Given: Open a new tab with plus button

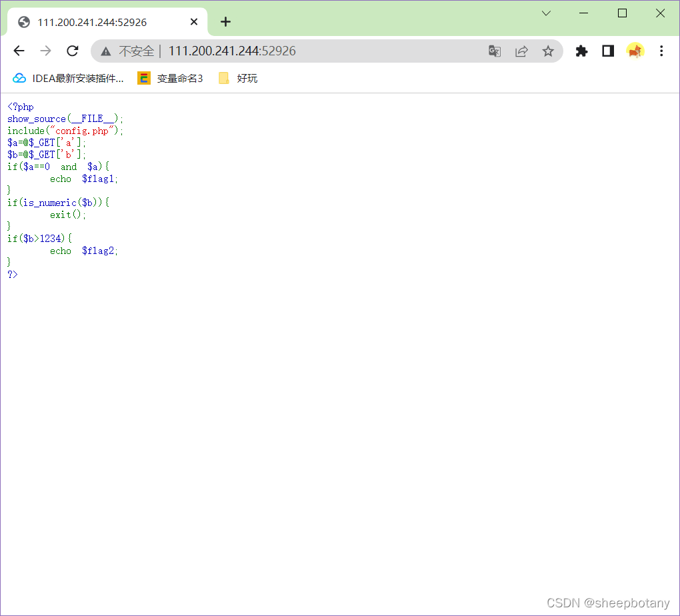Looking at the screenshot, I should (x=225, y=22).
